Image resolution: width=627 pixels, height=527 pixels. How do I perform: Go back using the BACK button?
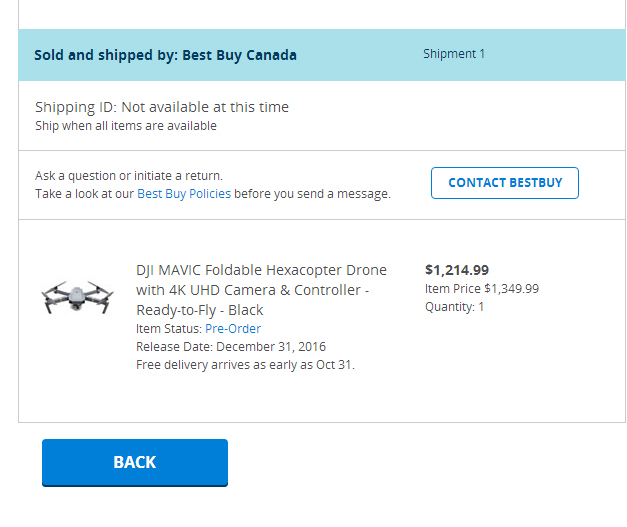tap(135, 463)
